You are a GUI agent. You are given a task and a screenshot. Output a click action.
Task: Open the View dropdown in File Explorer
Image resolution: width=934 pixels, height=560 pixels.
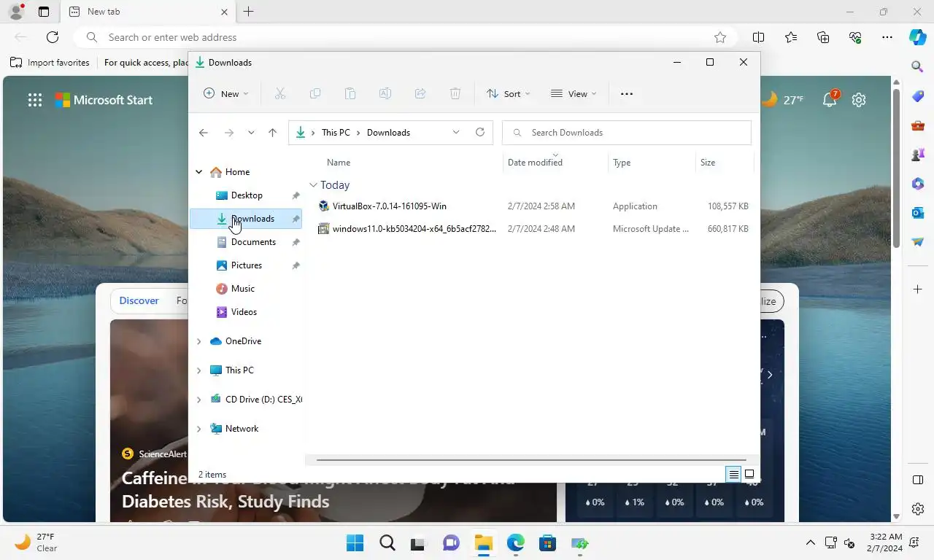[574, 93]
